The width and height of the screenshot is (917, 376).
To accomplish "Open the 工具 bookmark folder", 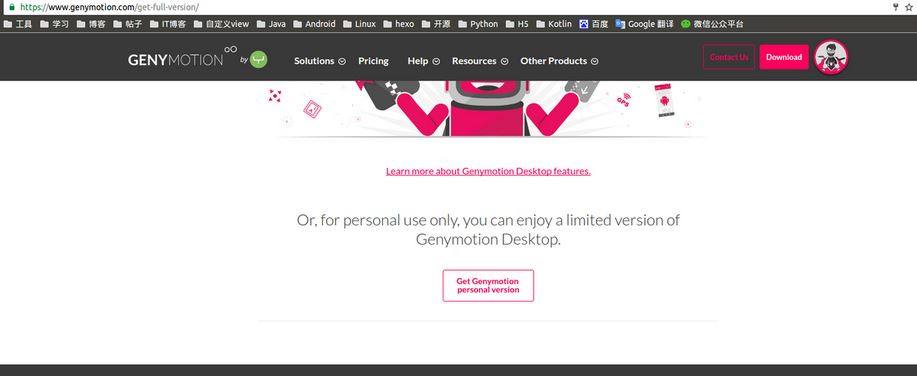I will [x=18, y=24].
